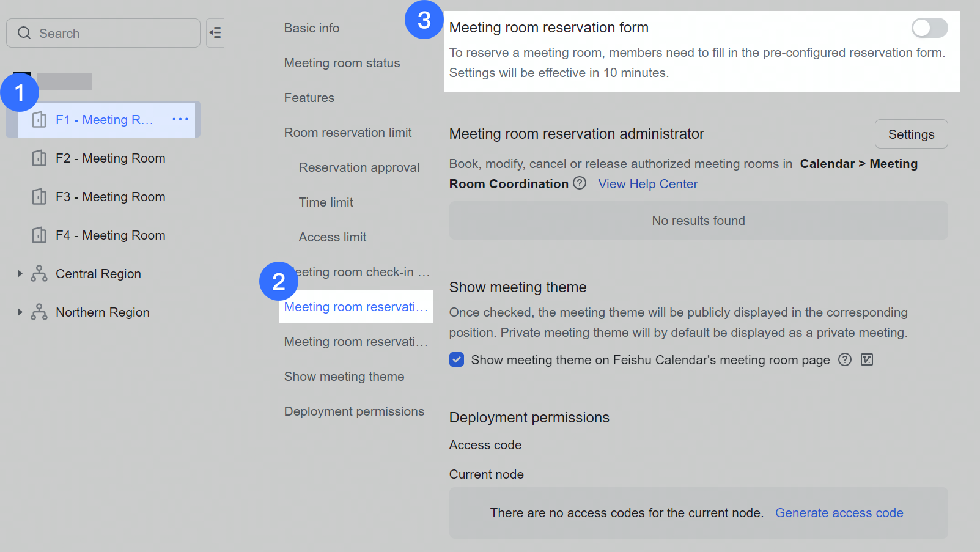Click the question mark icon after Feishu Calendar checkbox
Viewport: 980px width, 552px height.
pos(845,360)
